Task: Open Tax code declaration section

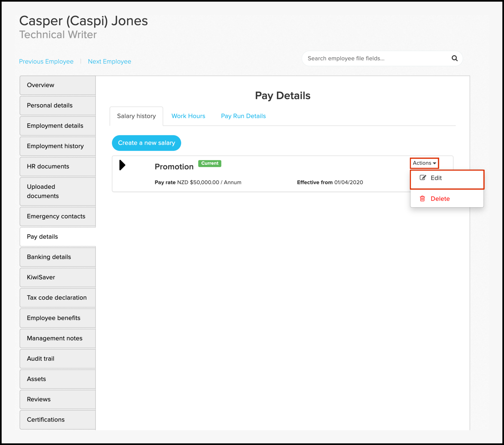Action: tap(57, 298)
